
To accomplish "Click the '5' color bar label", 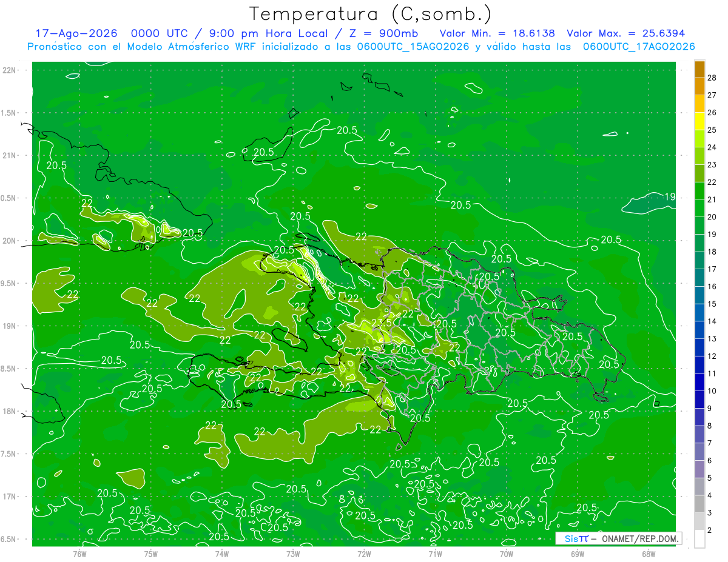I will pos(710,478).
